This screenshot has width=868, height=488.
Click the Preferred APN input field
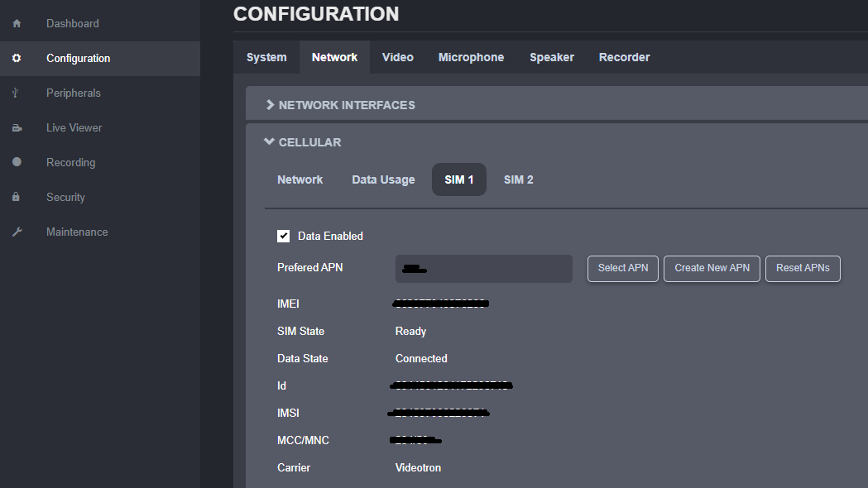483,269
